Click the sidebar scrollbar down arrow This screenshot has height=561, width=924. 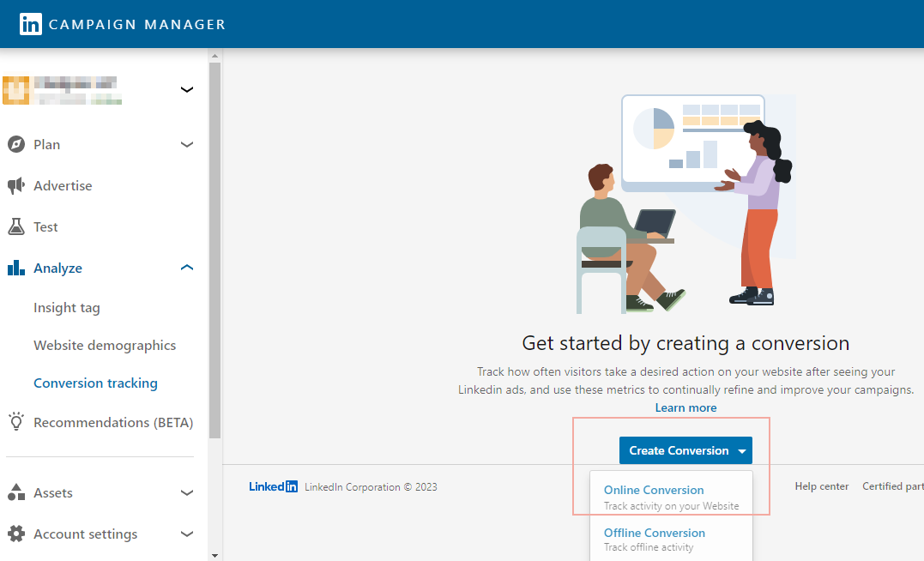214,555
